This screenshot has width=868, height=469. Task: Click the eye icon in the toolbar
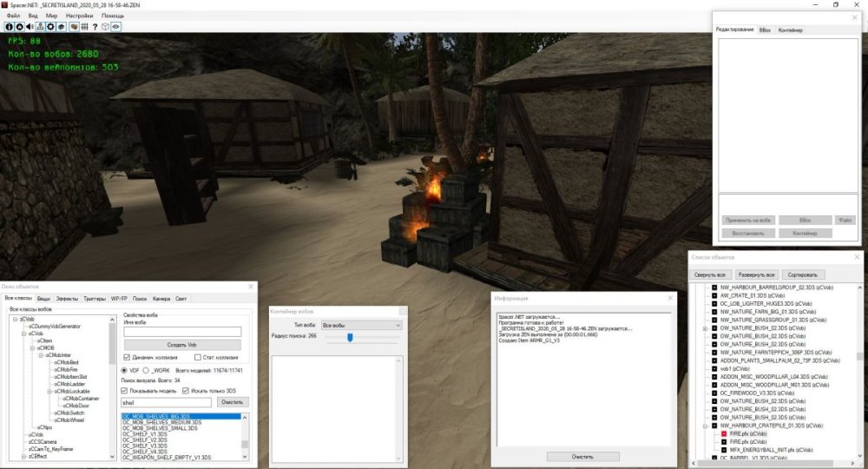(x=115, y=27)
